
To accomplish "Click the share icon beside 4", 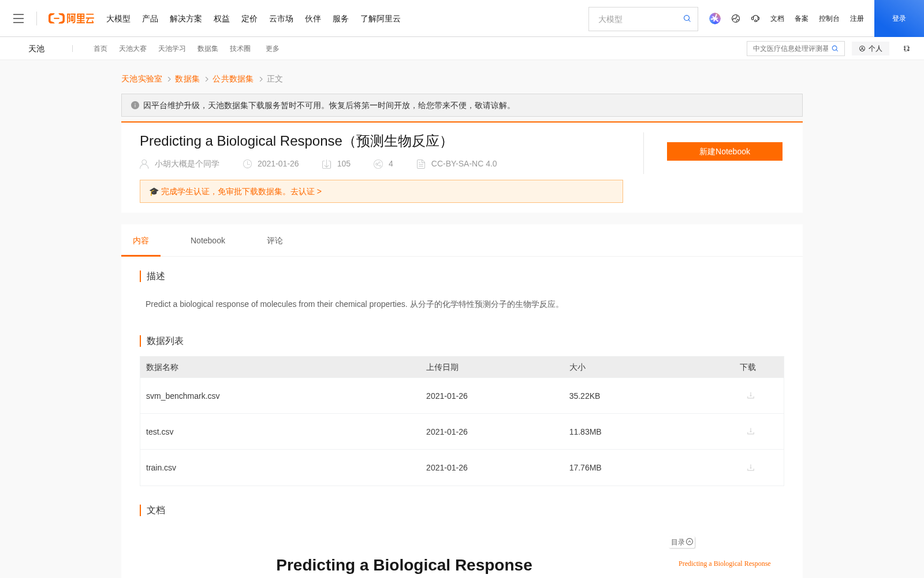I will tap(378, 164).
